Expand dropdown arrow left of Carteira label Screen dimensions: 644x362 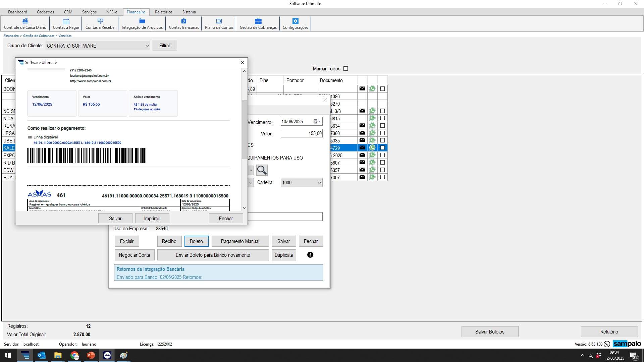coord(251,183)
